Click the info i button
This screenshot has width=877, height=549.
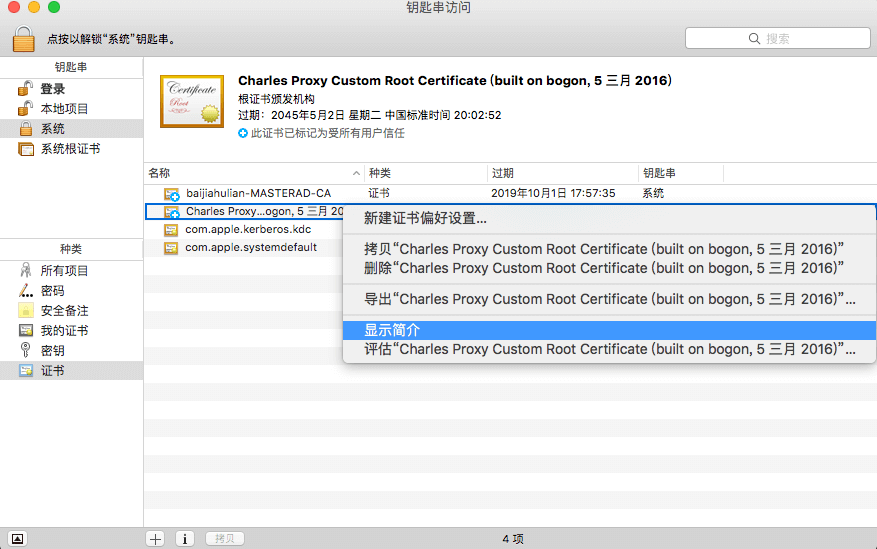point(185,539)
